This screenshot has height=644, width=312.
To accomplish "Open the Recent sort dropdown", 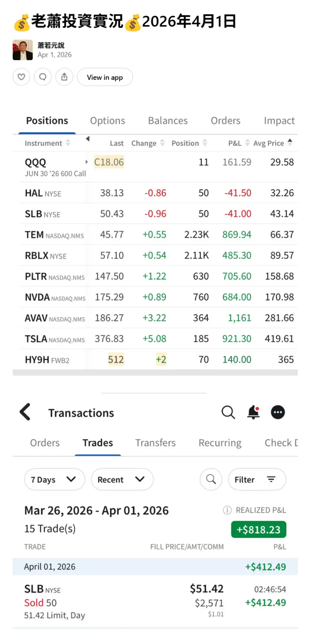I will tap(122, 479).
